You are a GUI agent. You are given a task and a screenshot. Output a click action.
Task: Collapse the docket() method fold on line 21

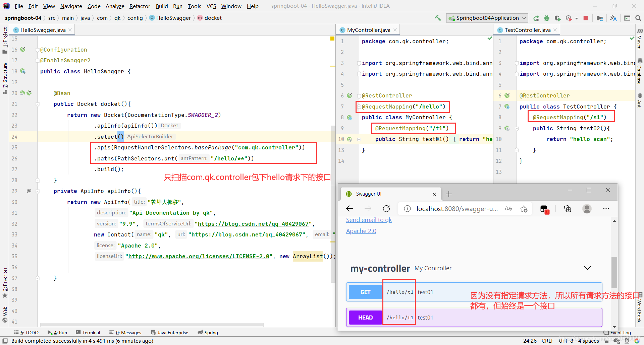(x=38, y=104)
